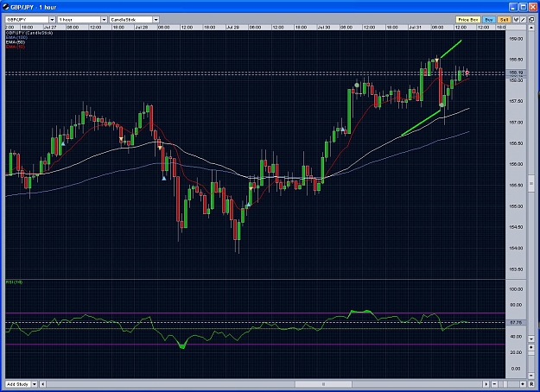The width and height of the screenshot is (540, 392).
Task: Click the GBP/JPY - 1 hour title text
Action: click(34, 7)
